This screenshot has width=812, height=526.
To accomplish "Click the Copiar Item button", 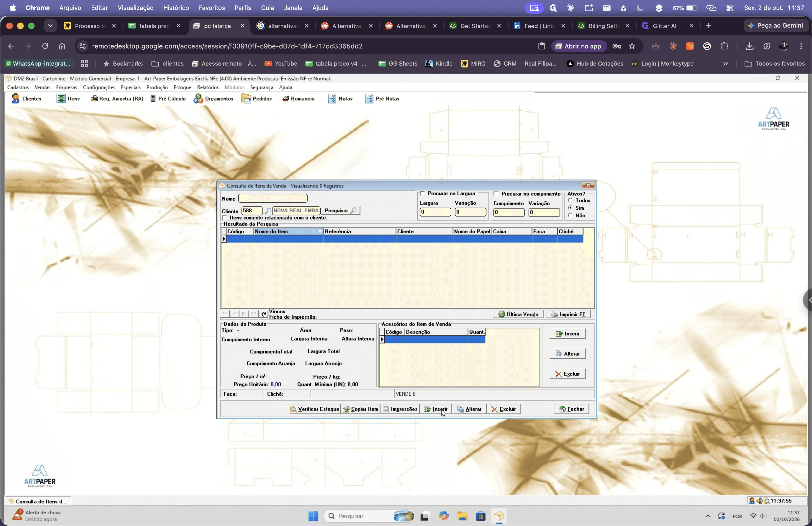I will point(361,409).
